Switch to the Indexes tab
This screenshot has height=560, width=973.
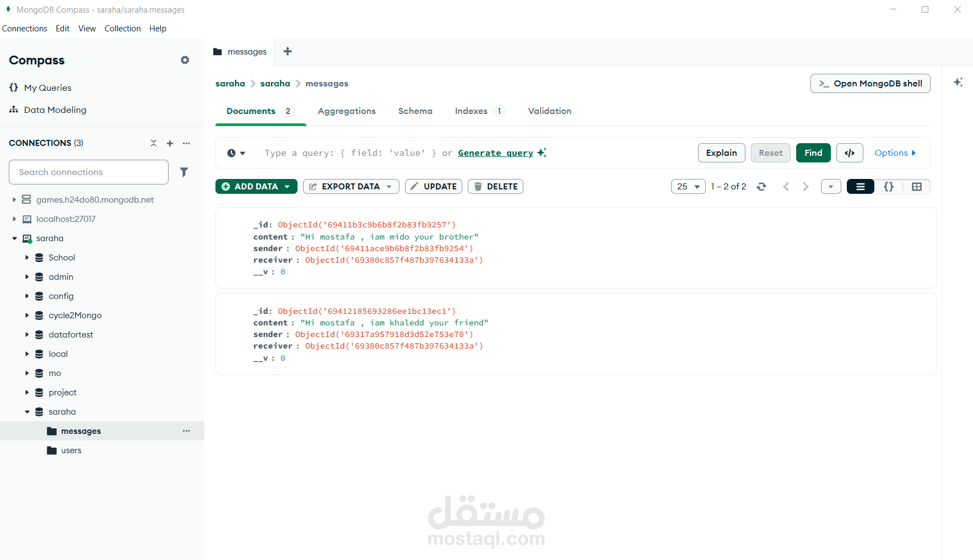(480, 111)
